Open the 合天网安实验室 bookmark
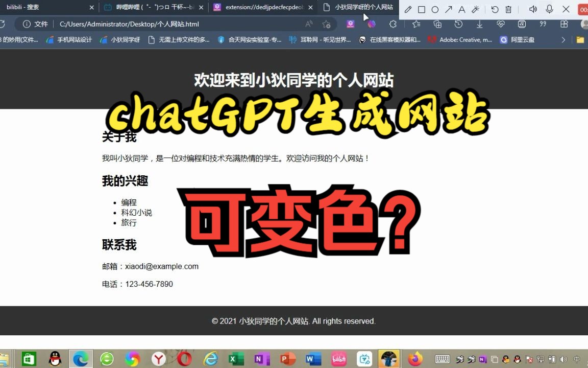Viewport: 588px width, 368px height. (x=250, y=40)
